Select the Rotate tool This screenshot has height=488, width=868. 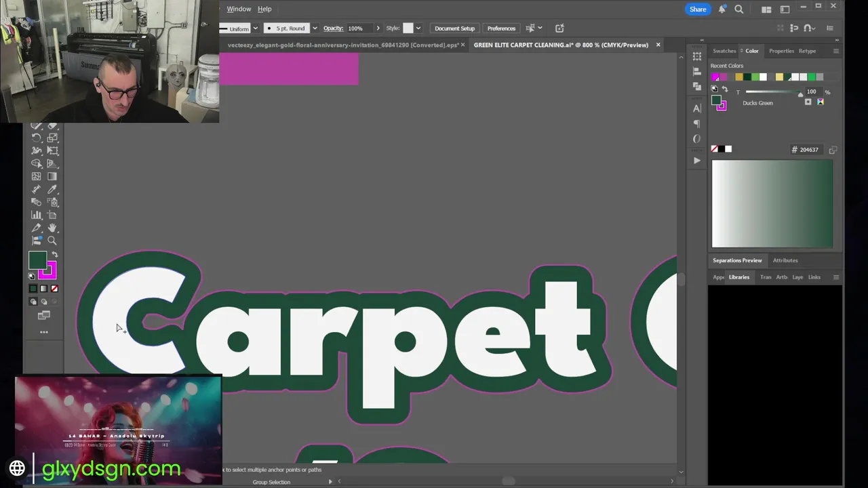pos(37,138)
